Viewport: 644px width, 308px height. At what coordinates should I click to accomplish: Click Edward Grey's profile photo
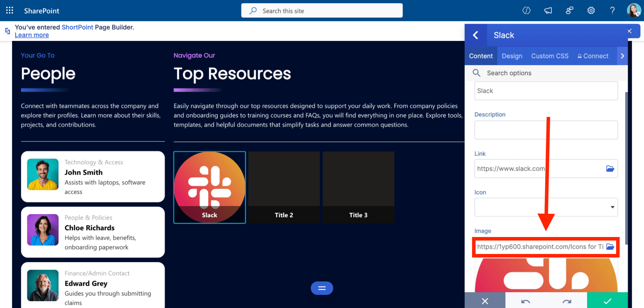point(43,285)
